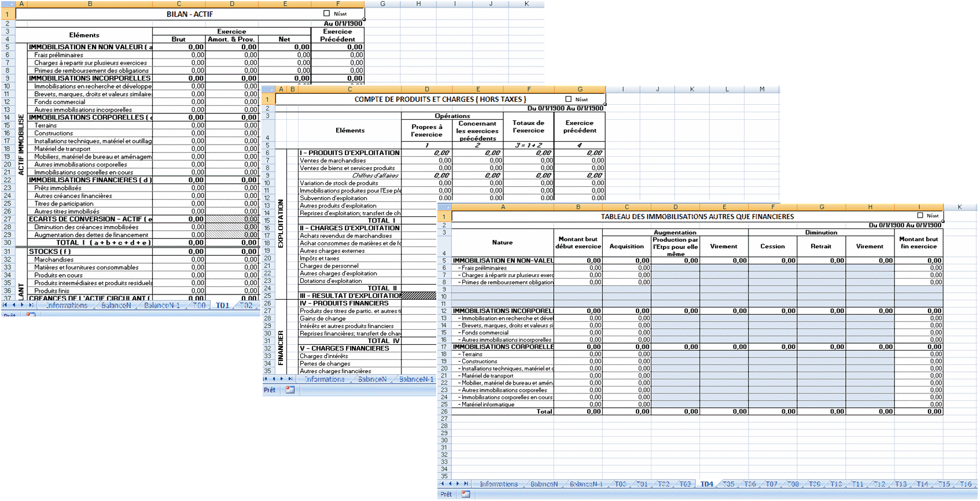Viewport: 980px width, 501px height.
Task: Select row 9 header in Bilan Actif window
Action: (8, 78)
